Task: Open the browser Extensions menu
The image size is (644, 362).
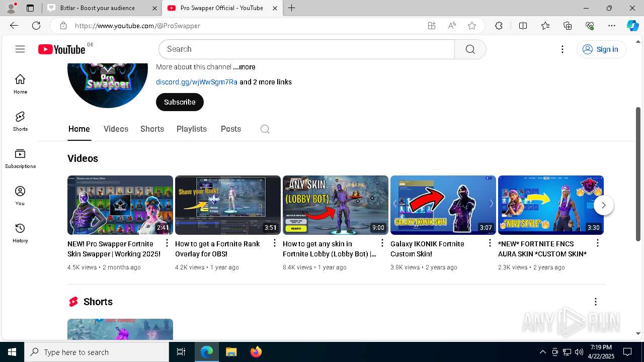Action: pos(499,26)
